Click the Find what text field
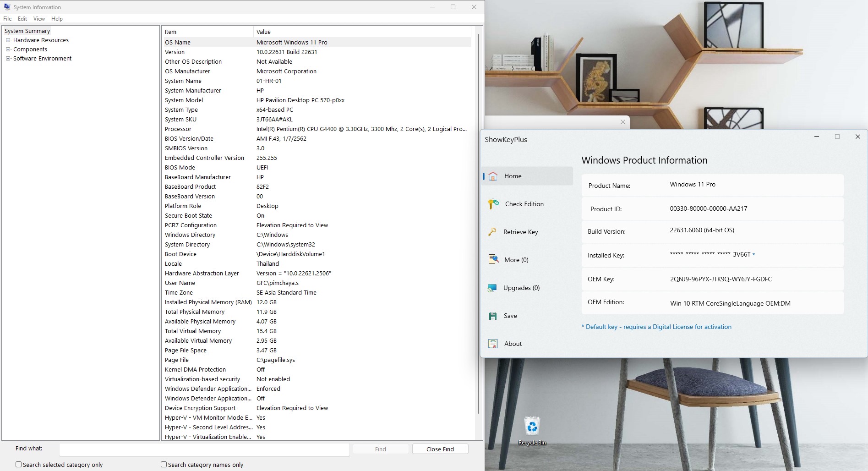The width and height of the screenshot is (868, 471). pos(204,449)
